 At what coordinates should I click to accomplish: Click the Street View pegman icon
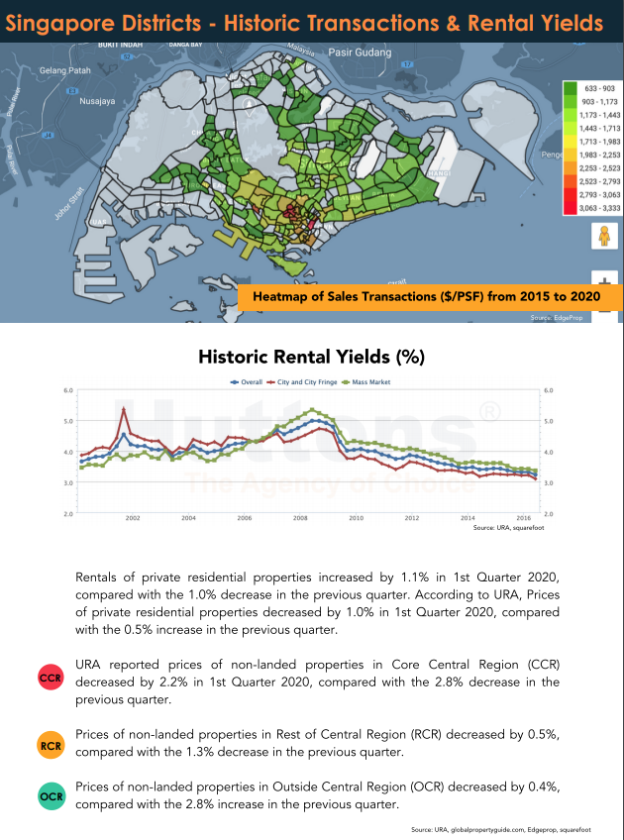(604, 236)
